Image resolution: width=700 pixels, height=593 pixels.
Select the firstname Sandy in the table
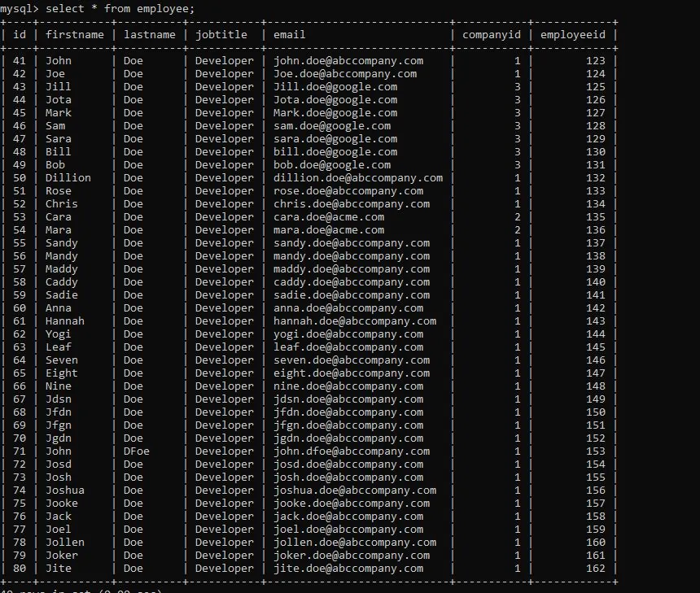[x=61, y=242]
